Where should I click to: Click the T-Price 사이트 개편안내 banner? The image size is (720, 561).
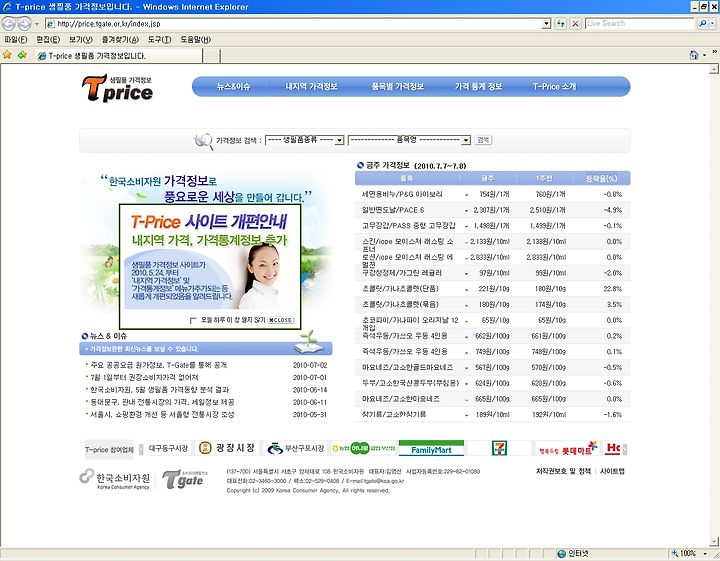pos(210,267)
